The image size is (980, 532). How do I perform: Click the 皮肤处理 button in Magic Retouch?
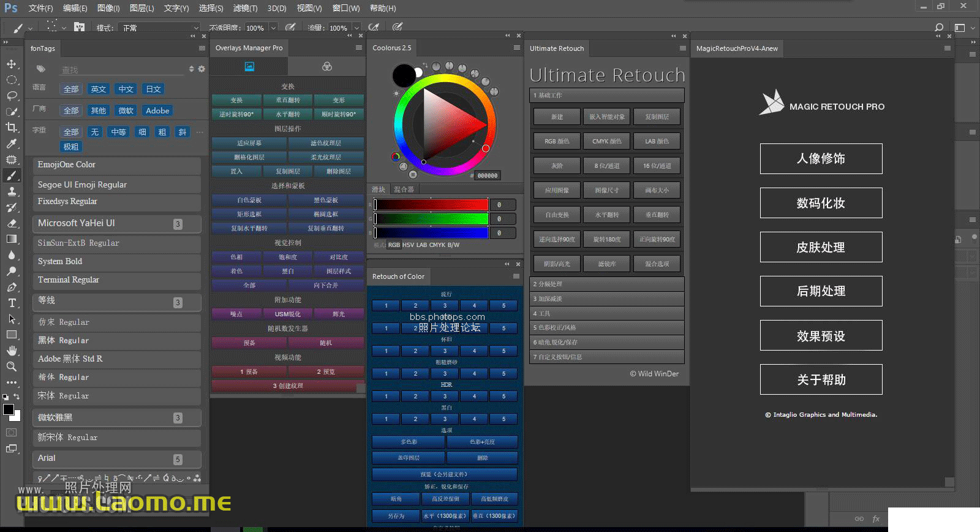pyautogui.click(x=821, y=247)
